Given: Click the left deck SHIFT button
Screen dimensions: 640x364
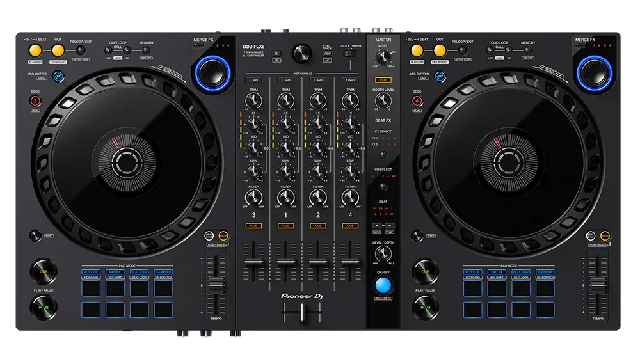Looking at the screenshot, I should pyautogui.click(x=35, y=235).
